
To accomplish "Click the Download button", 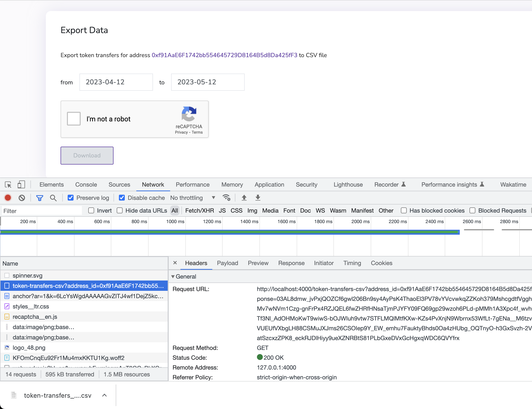I will [87, 155].
